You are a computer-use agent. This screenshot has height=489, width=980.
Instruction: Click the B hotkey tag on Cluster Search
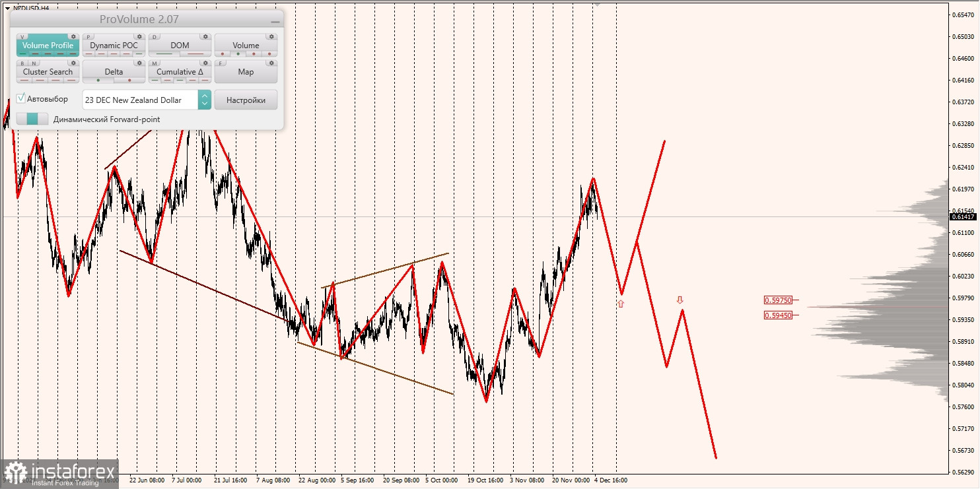tap(22, 63)
